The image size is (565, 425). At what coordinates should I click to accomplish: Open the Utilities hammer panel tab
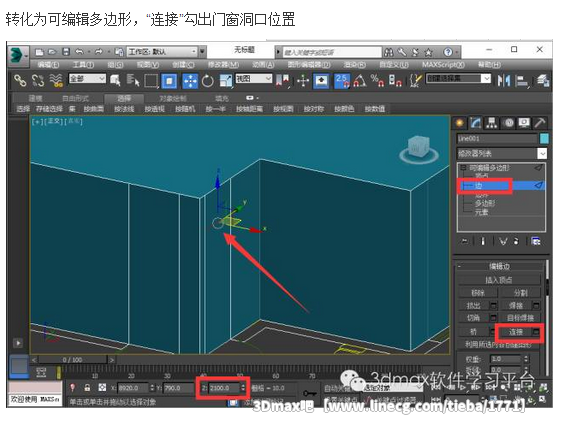540,123
